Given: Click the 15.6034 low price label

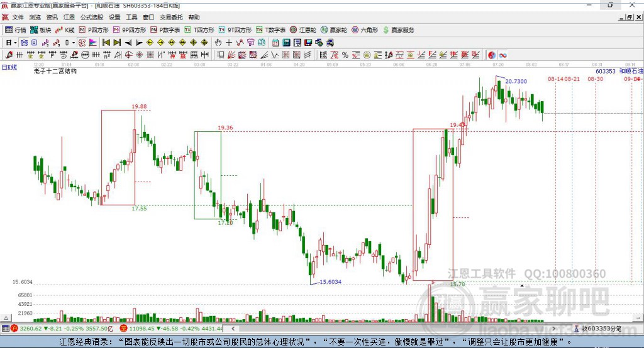Looking at the screenshot, I should pos(331,282).
